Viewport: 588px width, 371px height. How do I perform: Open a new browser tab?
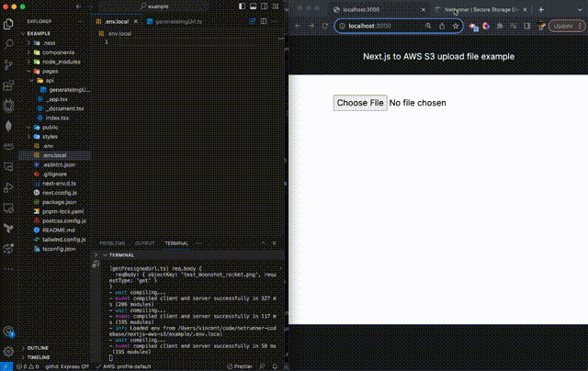point(541,10)
